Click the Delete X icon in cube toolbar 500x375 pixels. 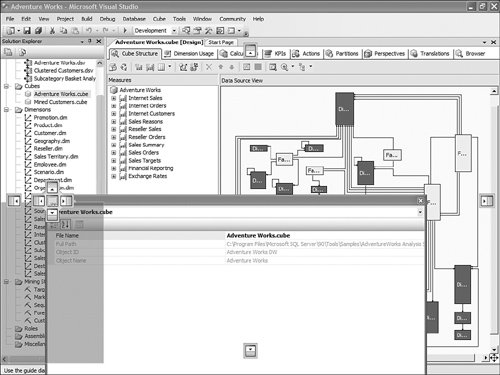coord(209,67)
